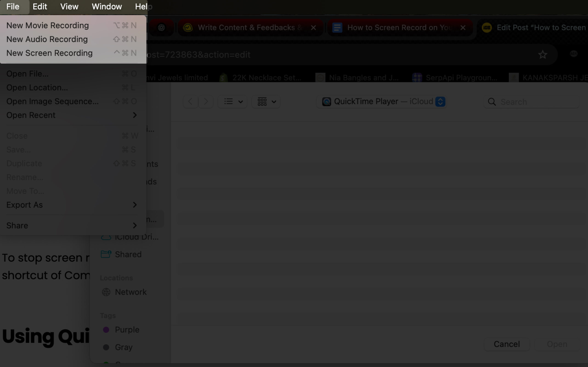Open the list view options chevron

point(241,102)
